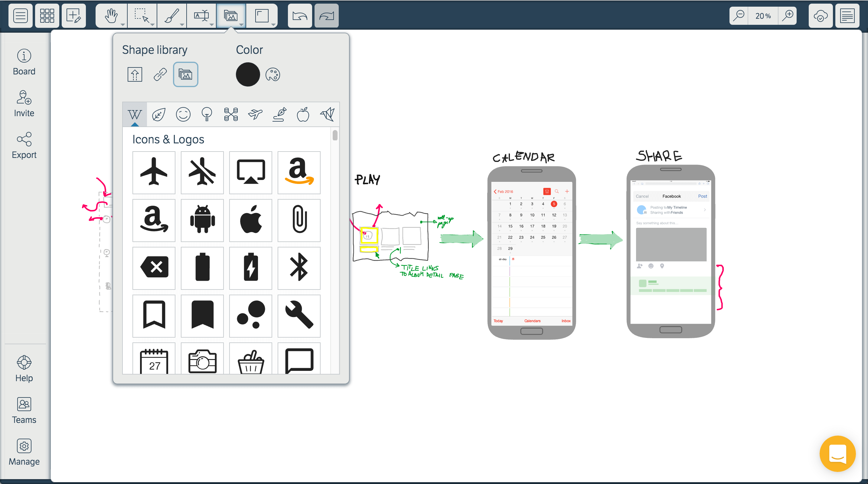
Task: Toggle the link image source button
Action: (x=160, y=74)
